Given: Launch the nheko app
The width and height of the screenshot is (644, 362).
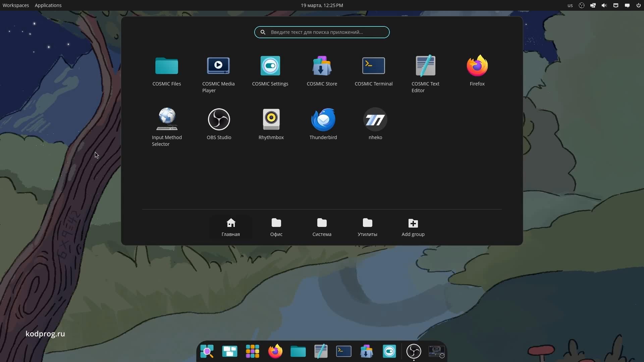Looking at the screenshot, I should (x=375, y=125).
